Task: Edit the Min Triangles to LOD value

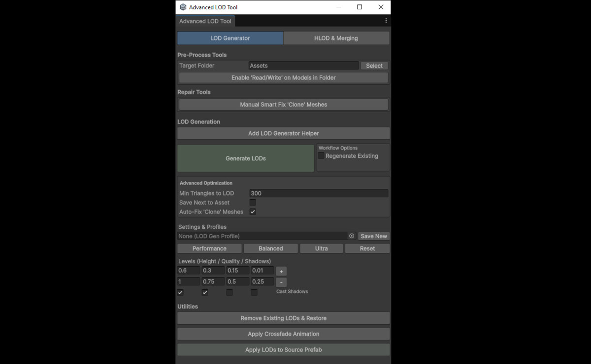Action: point(319,193)
